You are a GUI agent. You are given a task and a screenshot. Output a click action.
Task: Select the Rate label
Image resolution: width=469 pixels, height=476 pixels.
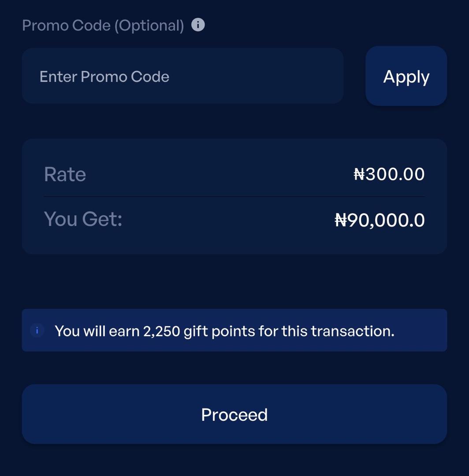65,174
